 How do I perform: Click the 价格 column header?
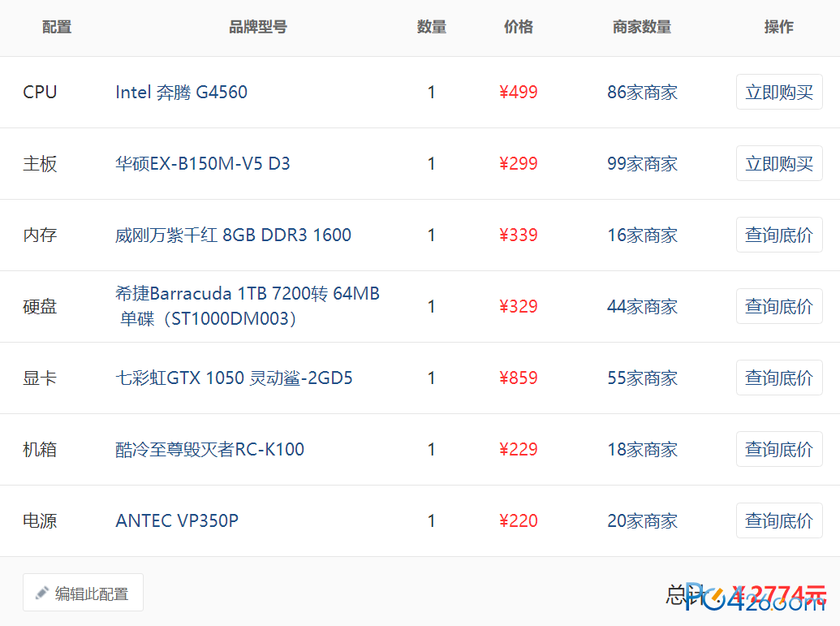coord(518,27)
